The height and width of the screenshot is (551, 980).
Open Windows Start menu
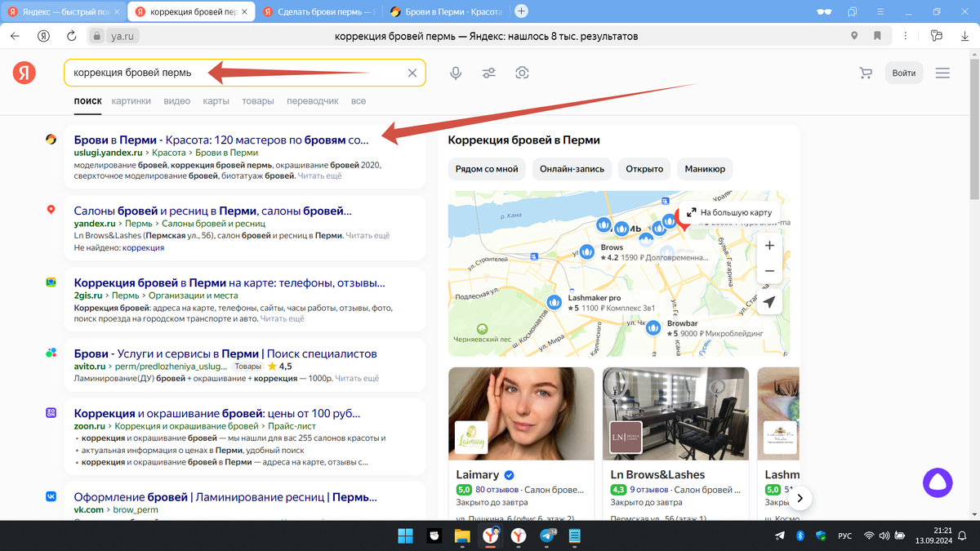point(405,535)
